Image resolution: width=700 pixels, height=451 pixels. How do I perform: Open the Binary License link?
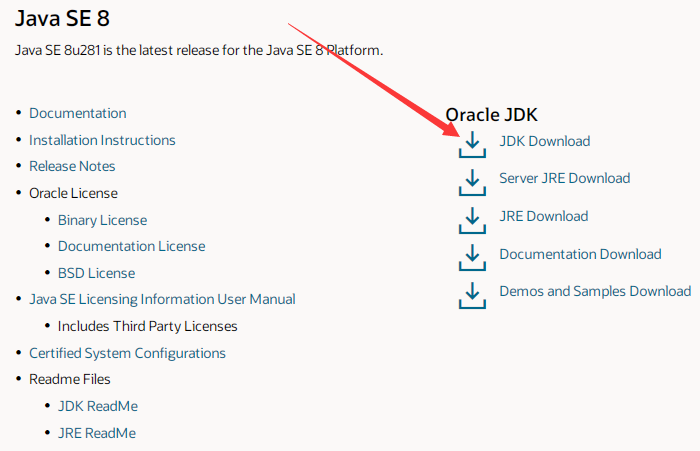[102, 220]
